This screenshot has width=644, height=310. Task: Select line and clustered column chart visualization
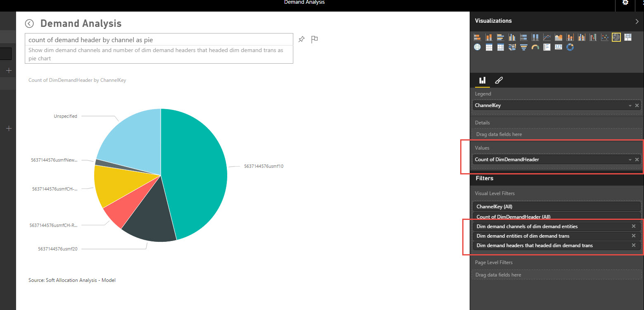point(582,37)
